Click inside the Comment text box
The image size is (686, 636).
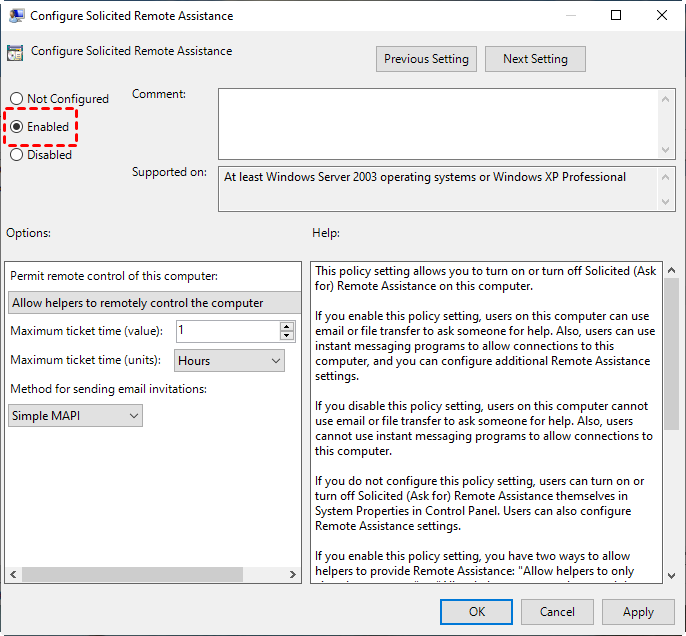click(438, 122)
